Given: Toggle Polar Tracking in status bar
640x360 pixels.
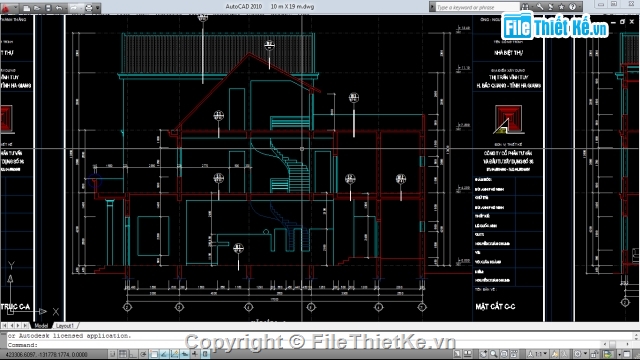Looking at the screenshot, I should [143, 354].
